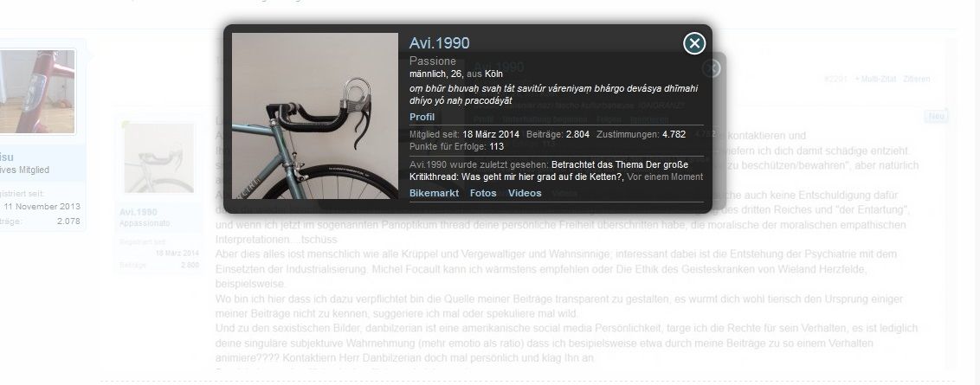Open the Beiträge 2.804 count in popup

[577, 134]
